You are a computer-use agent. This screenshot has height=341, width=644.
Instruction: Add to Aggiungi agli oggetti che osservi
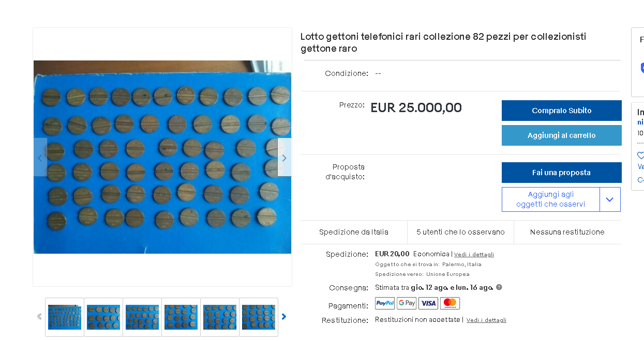click(551, 199)
